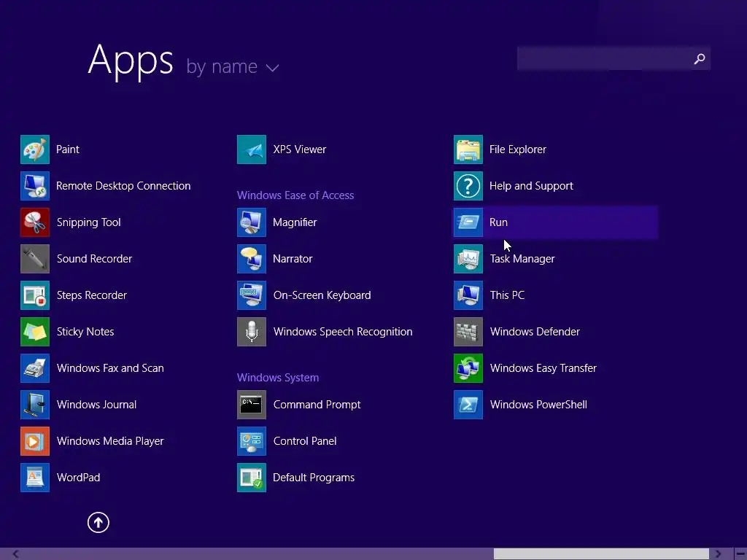This screenshot has width=747, height=560.
Task: Launch the Magnifier icon
Action: [252, 222]
